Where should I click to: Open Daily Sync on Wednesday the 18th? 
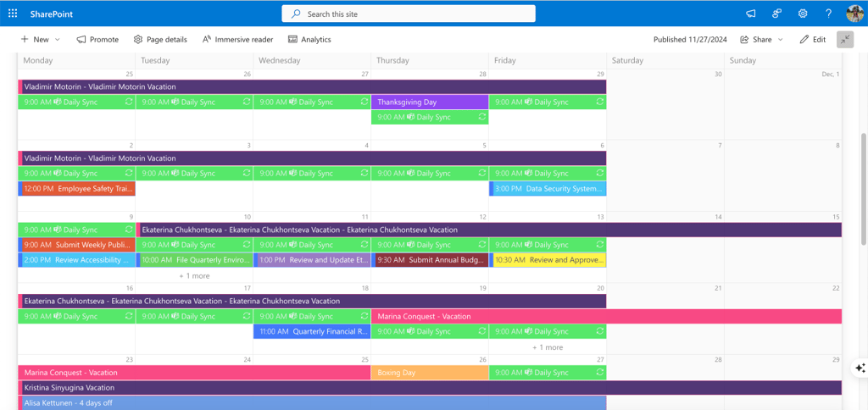coord(312,317)
